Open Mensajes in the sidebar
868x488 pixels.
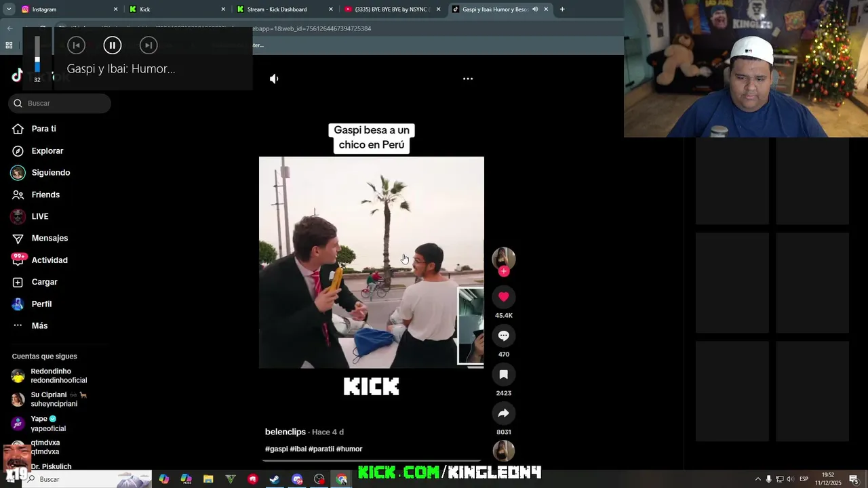point(49,238)
